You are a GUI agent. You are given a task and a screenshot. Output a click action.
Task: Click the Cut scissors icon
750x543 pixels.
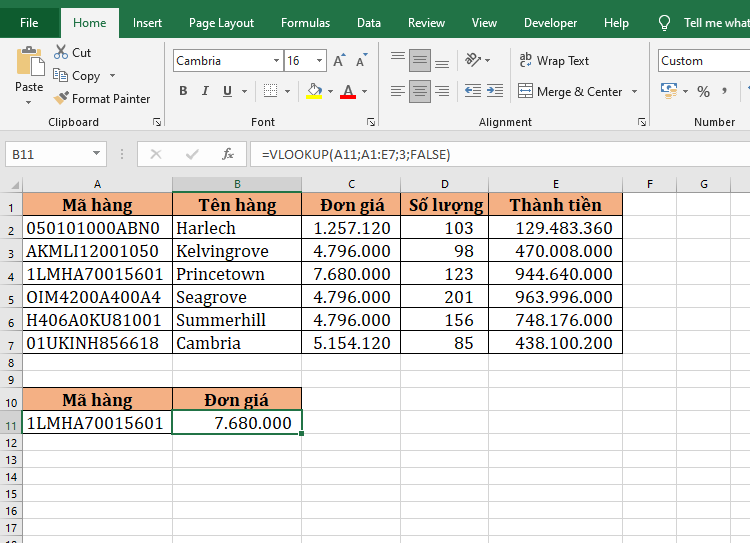[62, 52]
